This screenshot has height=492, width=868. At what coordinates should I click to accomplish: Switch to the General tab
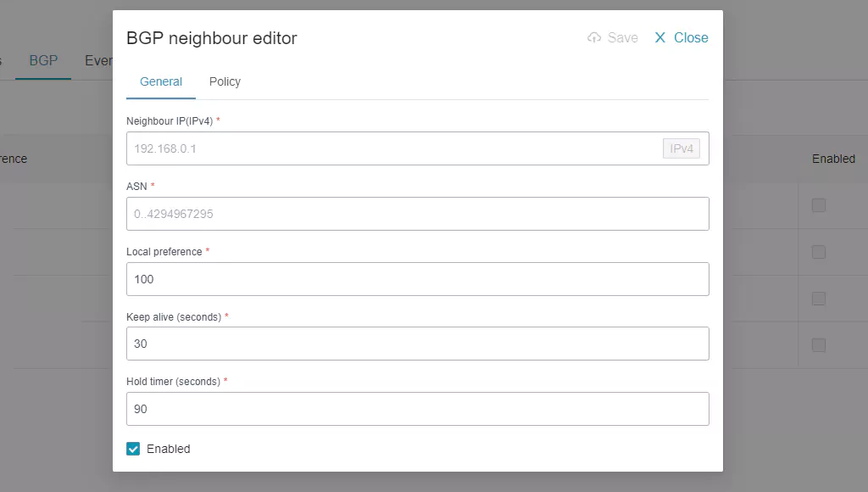[161, 82]
